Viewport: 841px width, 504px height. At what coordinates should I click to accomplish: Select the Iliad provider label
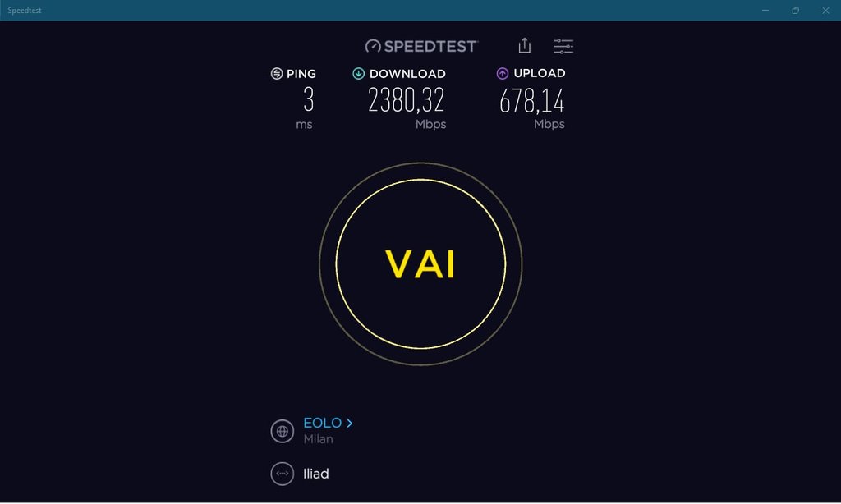316,474
